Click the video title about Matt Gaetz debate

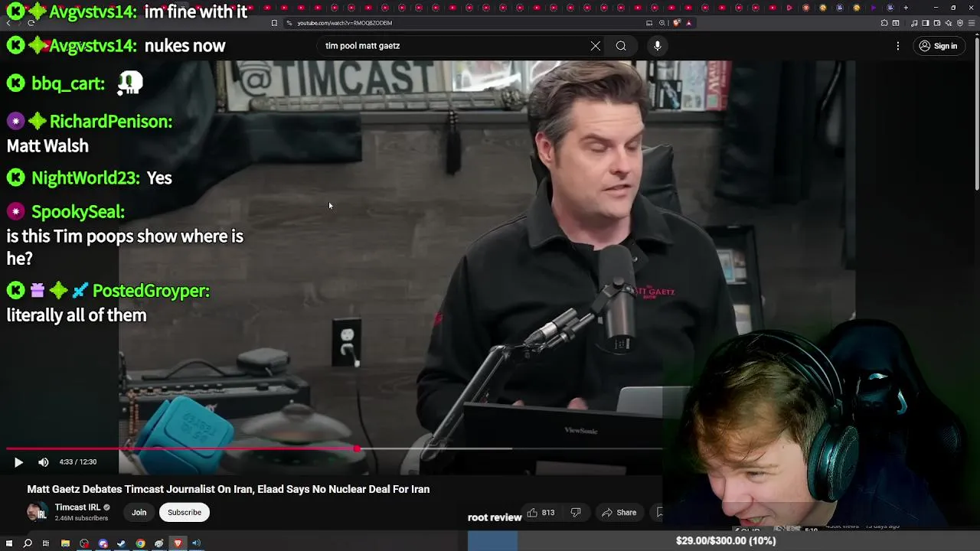(228, 489)
